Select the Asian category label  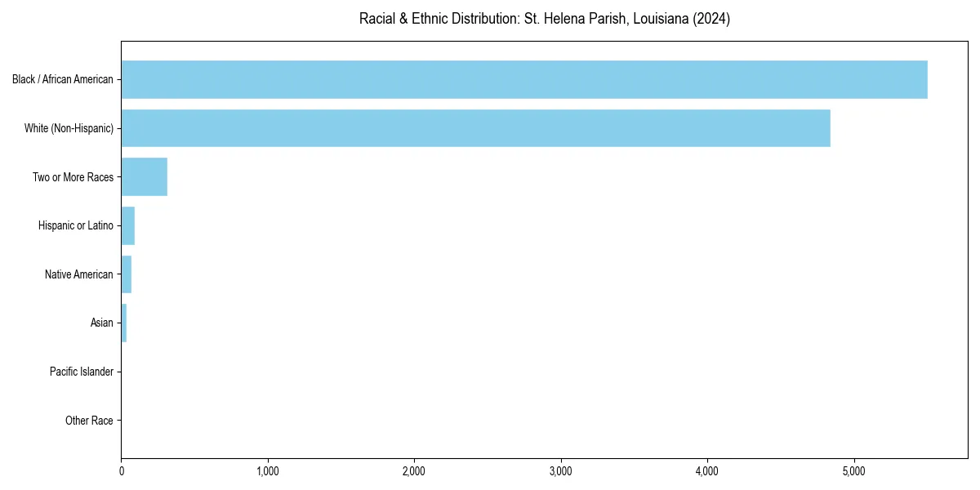click(100, 323)
